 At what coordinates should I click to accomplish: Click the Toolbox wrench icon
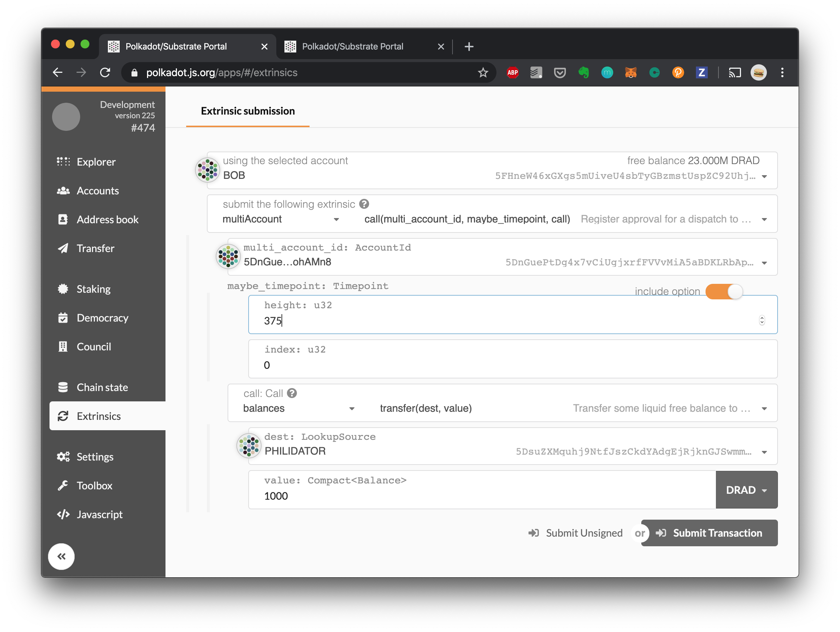point(63,485)
